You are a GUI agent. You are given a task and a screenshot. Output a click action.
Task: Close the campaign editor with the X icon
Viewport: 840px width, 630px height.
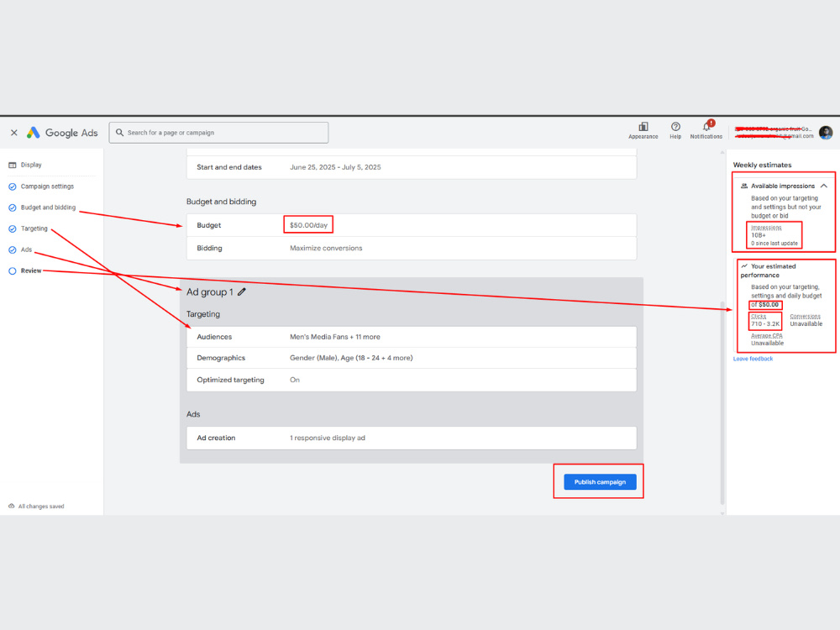point(14,133)
